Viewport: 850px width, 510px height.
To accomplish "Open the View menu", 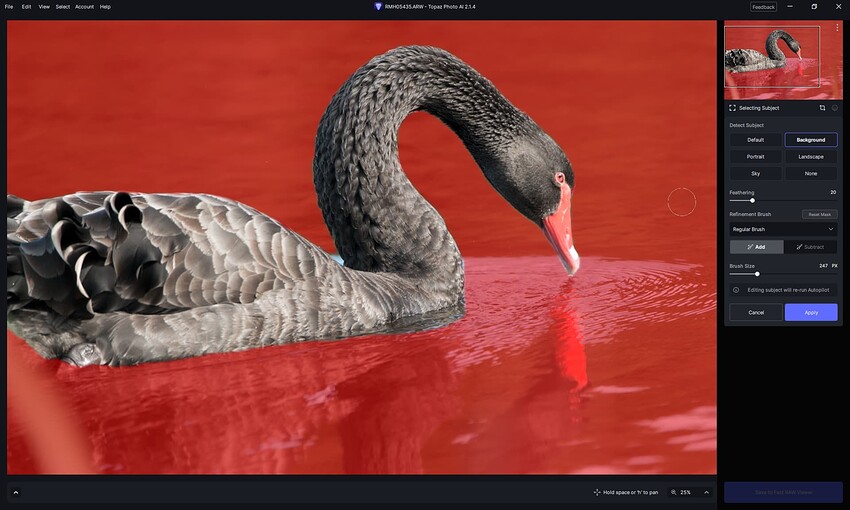I will click(44, 7).
